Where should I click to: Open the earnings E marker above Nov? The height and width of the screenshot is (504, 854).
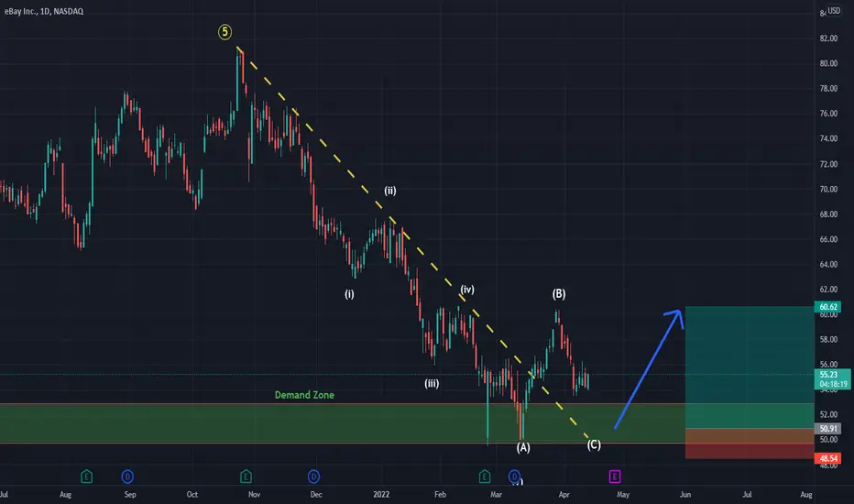246,477
